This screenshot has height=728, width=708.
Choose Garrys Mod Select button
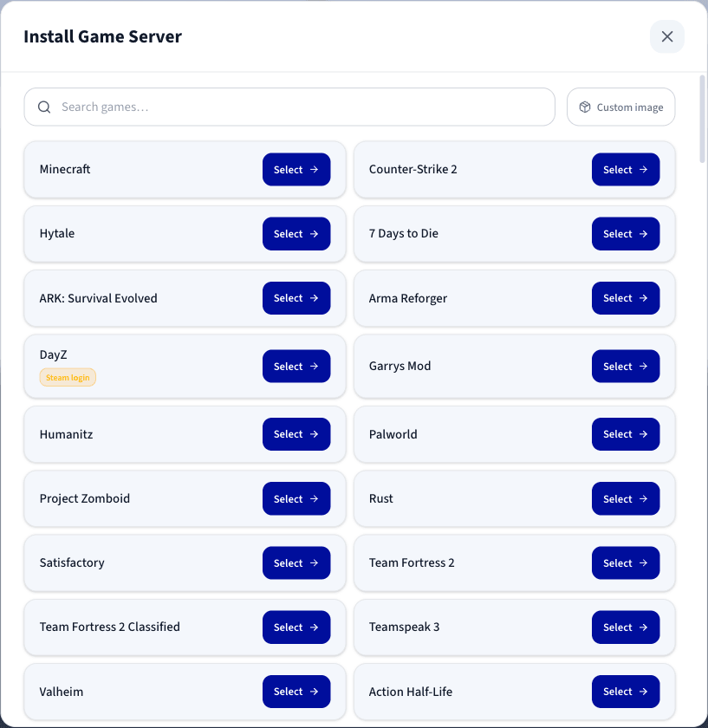click(x=626, y=366)
